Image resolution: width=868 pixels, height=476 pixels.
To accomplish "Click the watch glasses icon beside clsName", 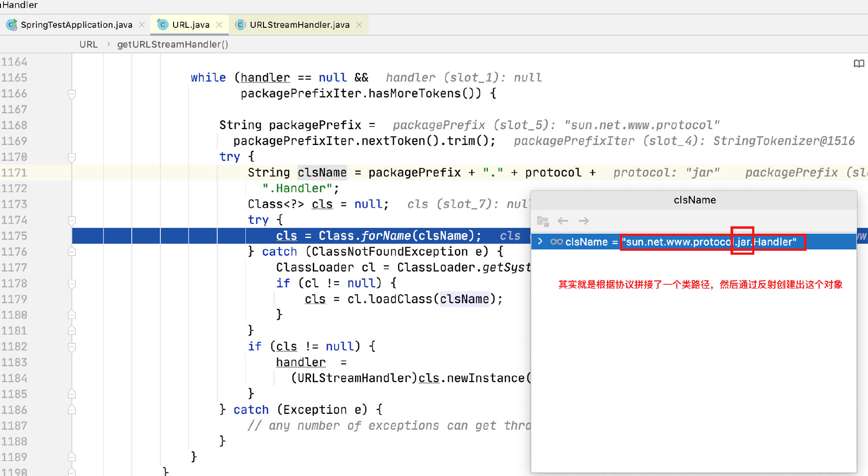I will click(556, 242).
